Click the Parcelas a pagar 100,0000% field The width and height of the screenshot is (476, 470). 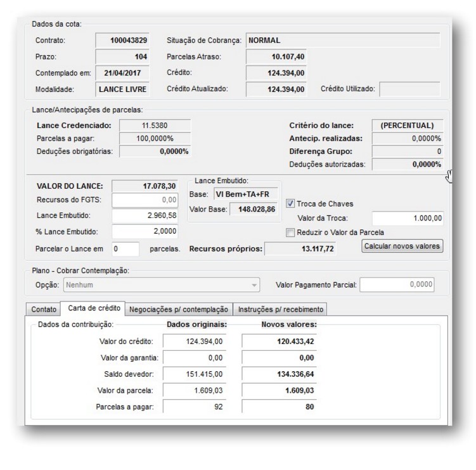(155, 139)
